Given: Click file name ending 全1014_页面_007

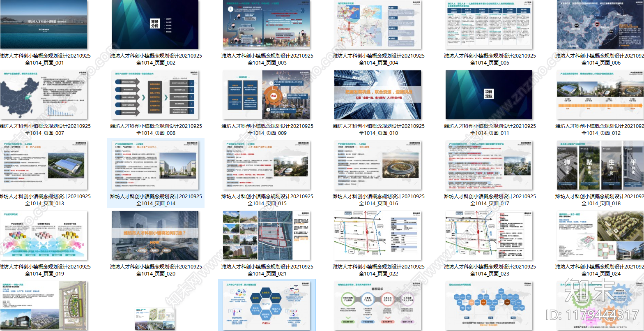Looking at the screenshot, I should [44, 130].
